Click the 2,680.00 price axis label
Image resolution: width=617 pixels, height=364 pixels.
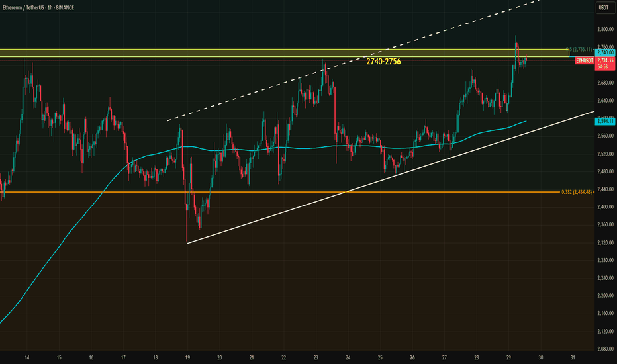605,83
